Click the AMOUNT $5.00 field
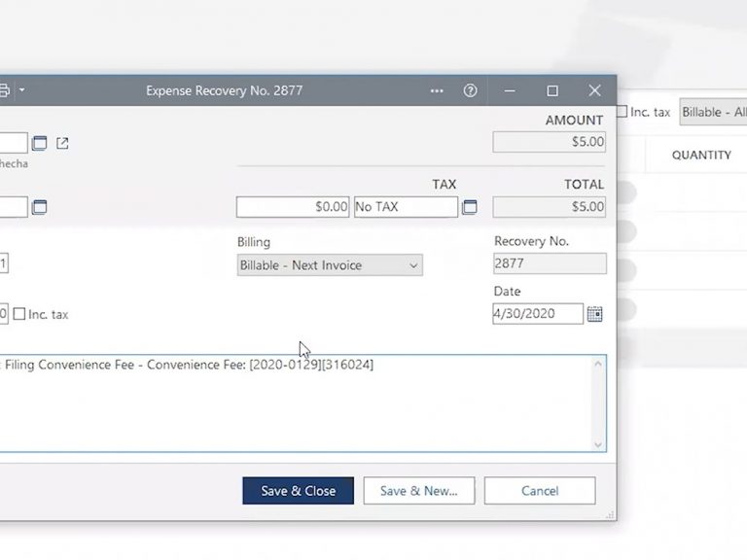Viewport: 747px width, 560px height. (x=550, y=142)
